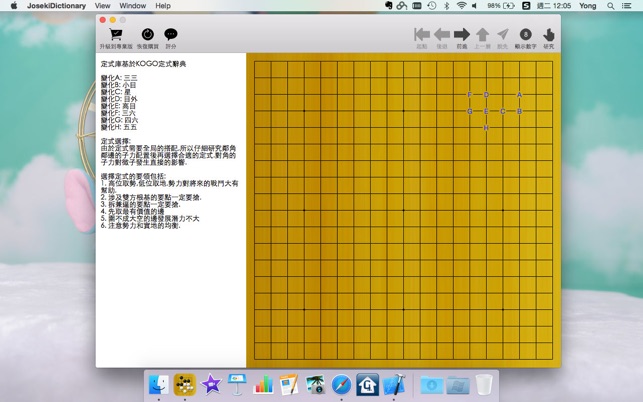Open the View menu

(x=102, y=6)
